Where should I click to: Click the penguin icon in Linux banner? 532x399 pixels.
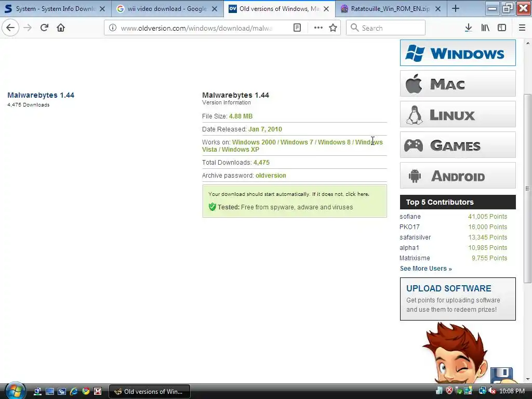point(415,115)
